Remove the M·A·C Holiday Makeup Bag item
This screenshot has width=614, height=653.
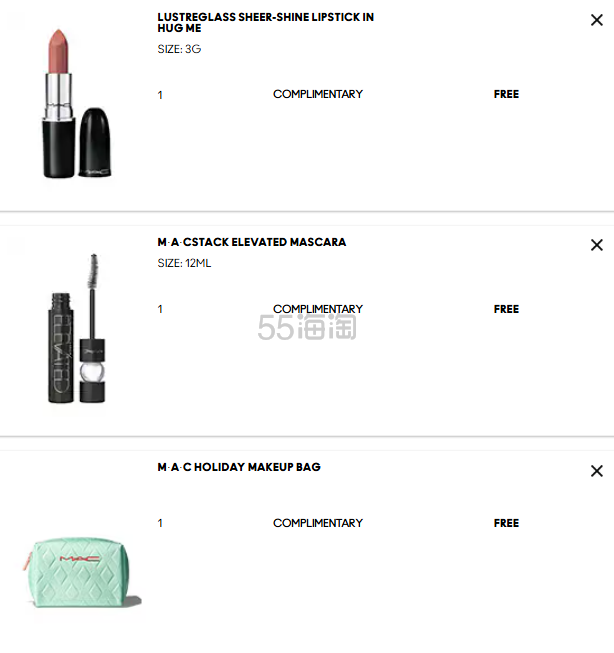tap(597, 471)
